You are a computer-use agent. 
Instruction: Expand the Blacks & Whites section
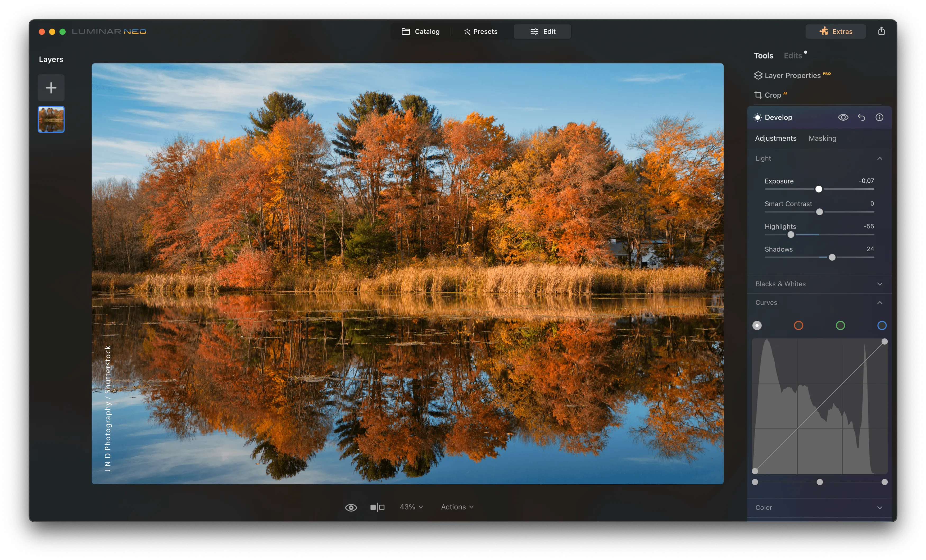819,284
